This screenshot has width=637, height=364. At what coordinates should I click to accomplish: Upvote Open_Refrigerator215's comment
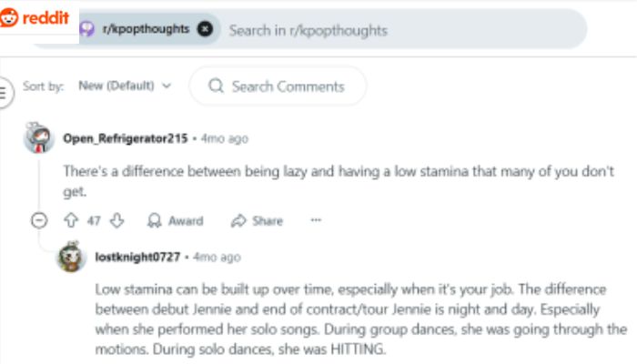[x=70, y=220]
